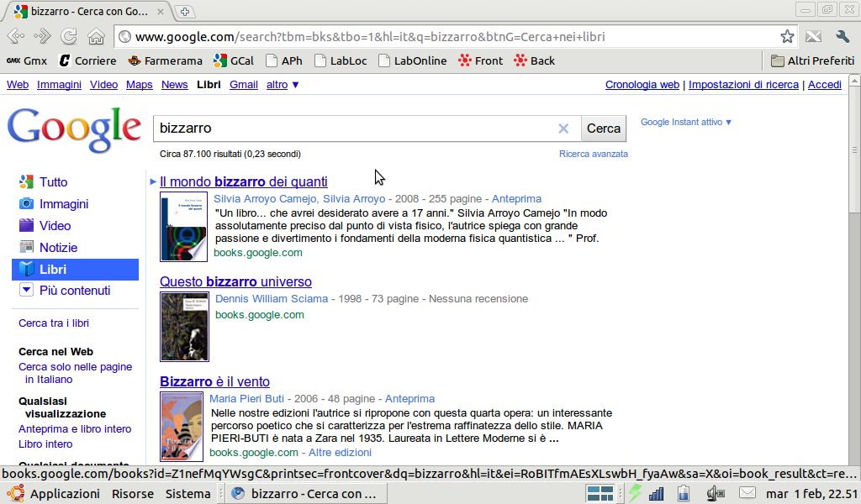Image resolution: width=861 pixels, height=504 pixels.
Task: Click the green power indicator in the tray
Action: [x=636, y=494]
